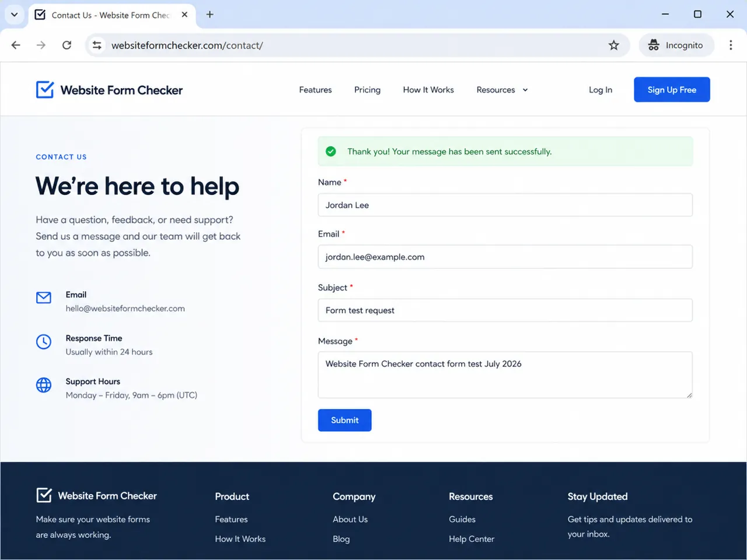
Task: Open the Help Center footer link
Action: tap(472, 539)
